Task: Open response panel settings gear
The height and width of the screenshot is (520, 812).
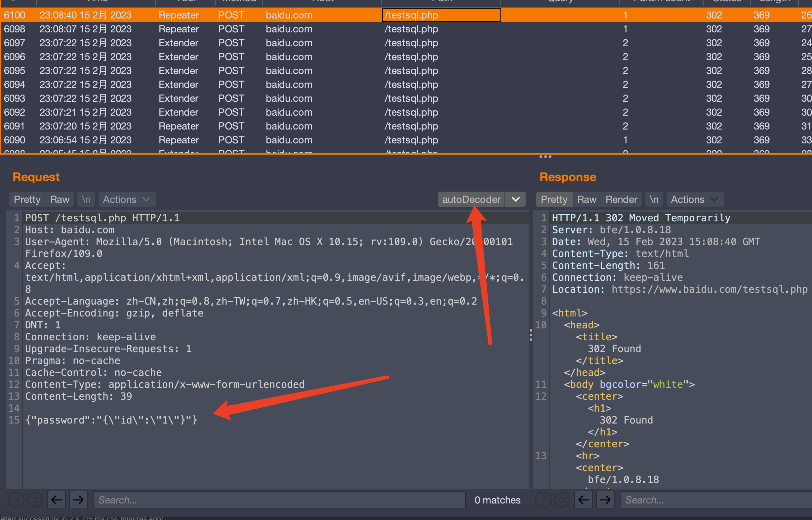Action: tap(561, 500)
